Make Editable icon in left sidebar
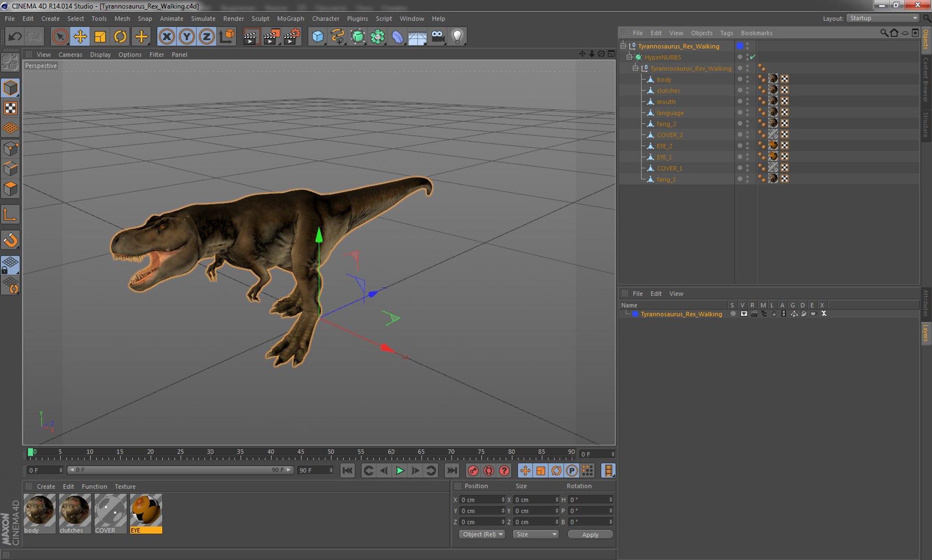Screen dimensions: 932x560 pos(10,63)
